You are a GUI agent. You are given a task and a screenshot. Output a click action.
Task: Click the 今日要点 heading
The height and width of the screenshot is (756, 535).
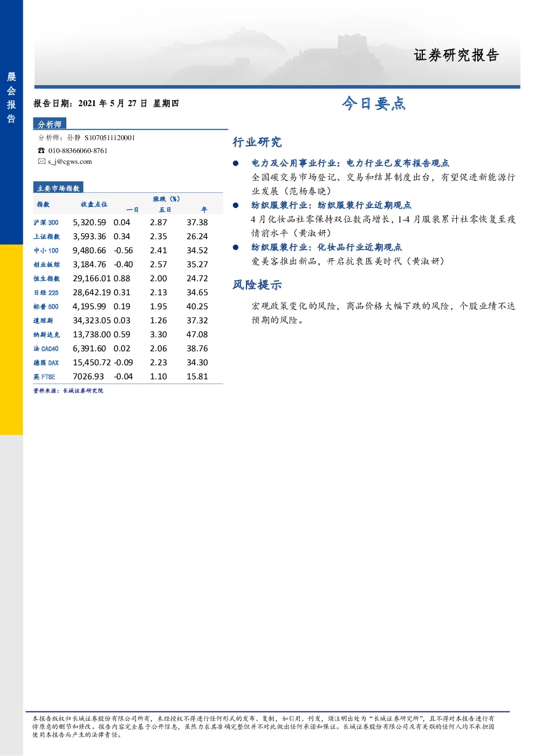coord(374,103)
